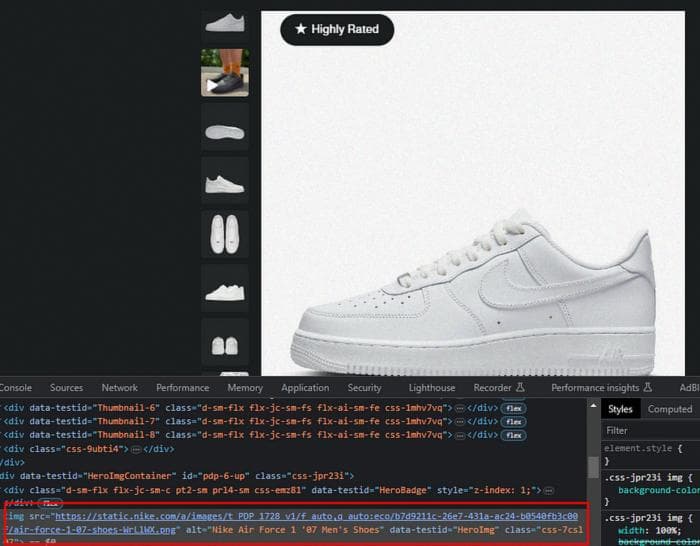Select the side-view thumbnail just below the sole thumbnail
This screenshot has width=700, height=546.
click(x=225, y=180)
